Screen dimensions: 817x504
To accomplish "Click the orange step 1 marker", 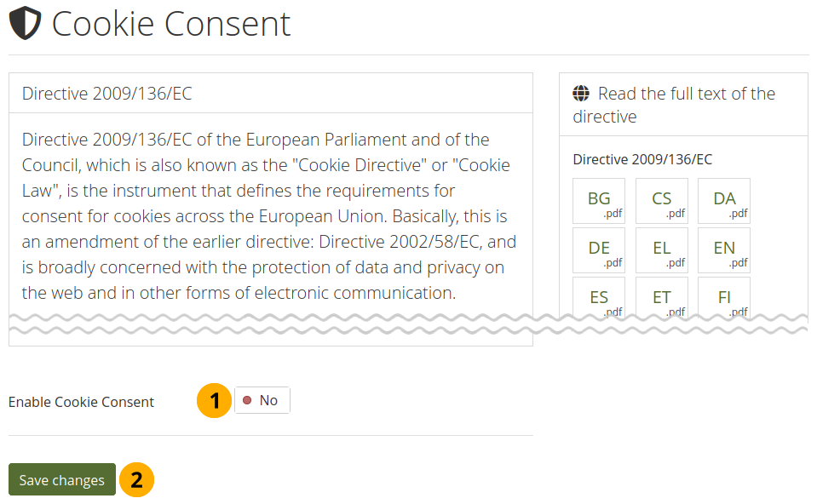I will 215,400.
